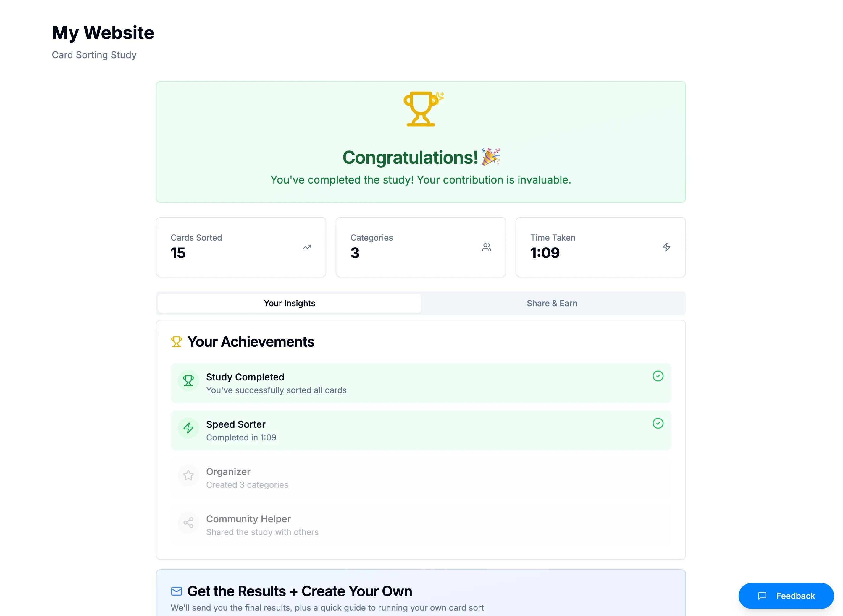Switch to the Your Insights tab

(289, 303)
